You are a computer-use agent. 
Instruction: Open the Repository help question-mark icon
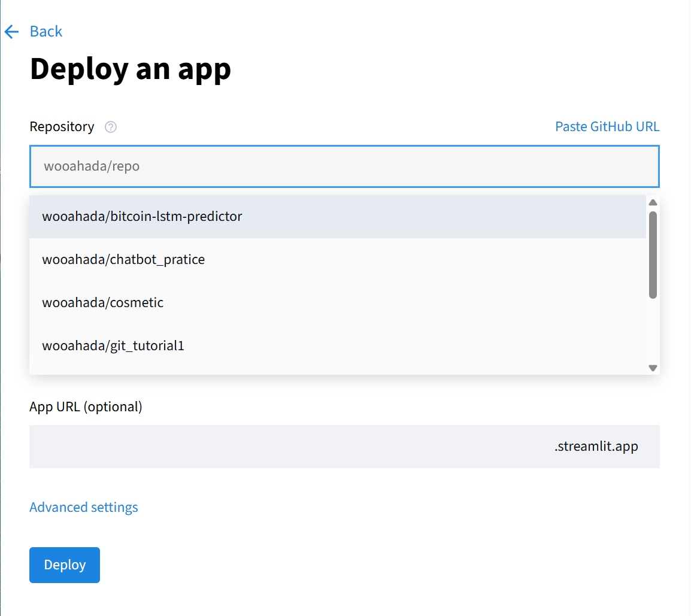(111, 127)
